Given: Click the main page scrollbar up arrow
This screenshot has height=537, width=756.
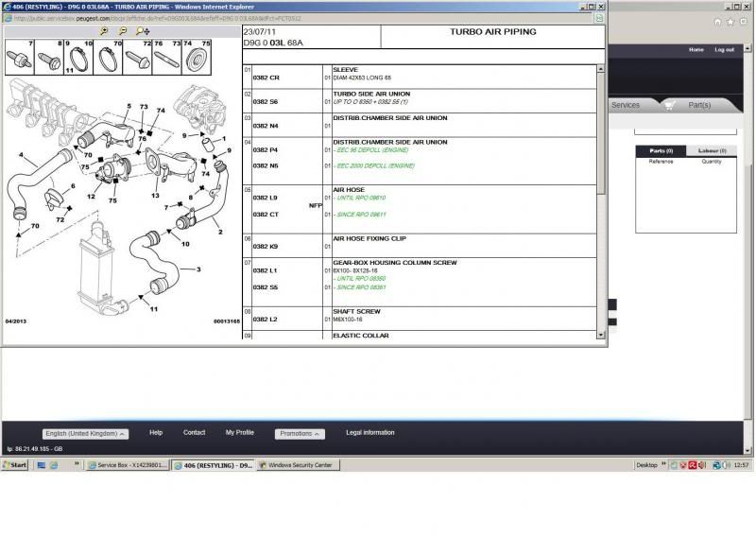Looking at the screenshot, I should (747, 48).
